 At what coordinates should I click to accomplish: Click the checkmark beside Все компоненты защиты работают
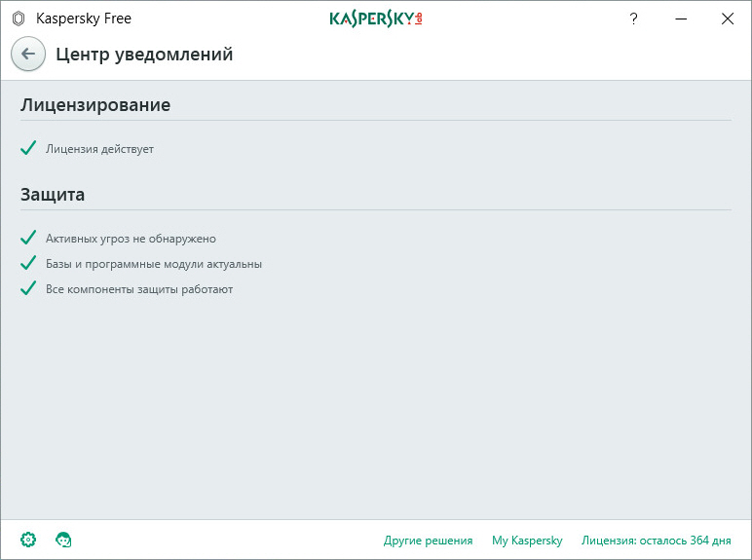[x=28, y=288]
